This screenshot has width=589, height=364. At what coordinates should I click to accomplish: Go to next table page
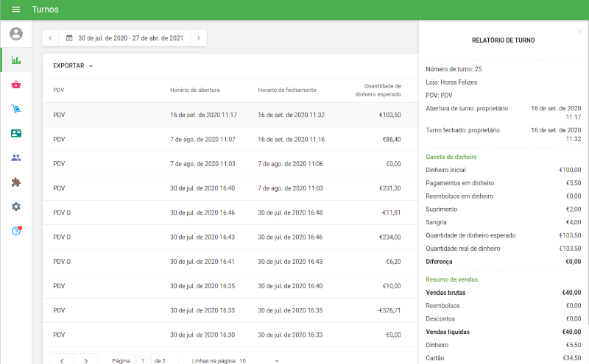86,360
